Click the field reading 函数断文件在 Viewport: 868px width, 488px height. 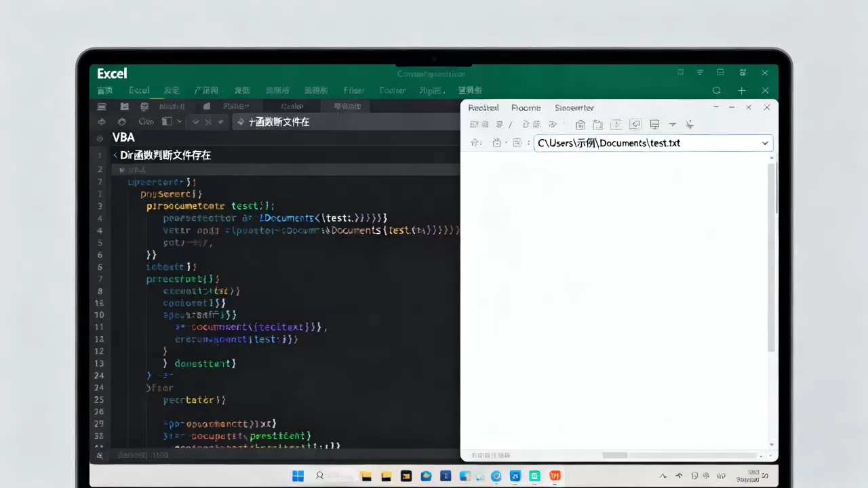(346, 122)
